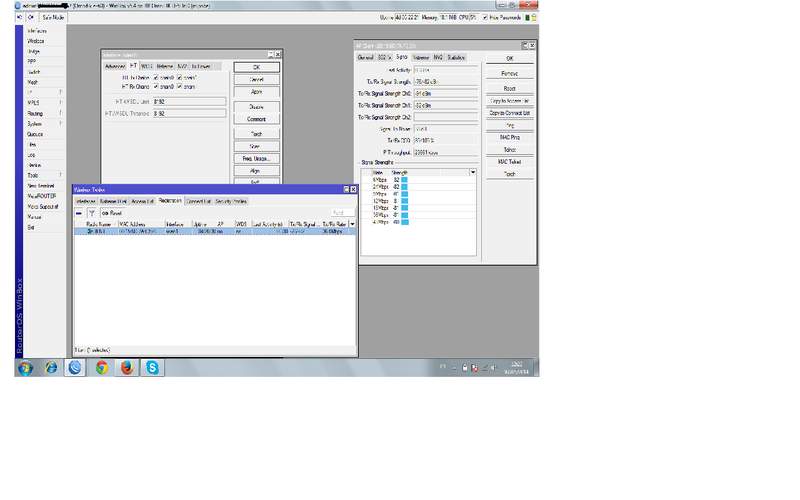Launch Google Chrome from taskbar
This screenshot has width=800, height=500.
[x=102, y=368]
